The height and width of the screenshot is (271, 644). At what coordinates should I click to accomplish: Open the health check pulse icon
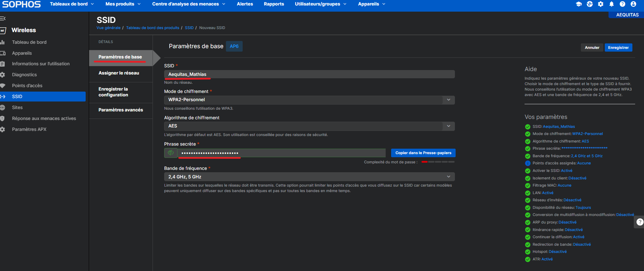pos(590,4)
